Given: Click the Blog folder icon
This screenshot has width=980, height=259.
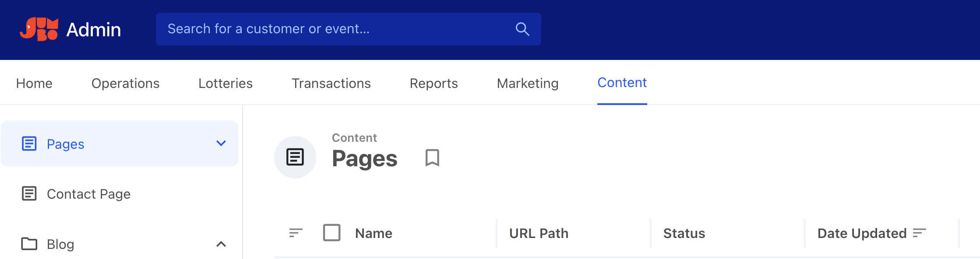Looking at the screenshot, I should [29, 244].
